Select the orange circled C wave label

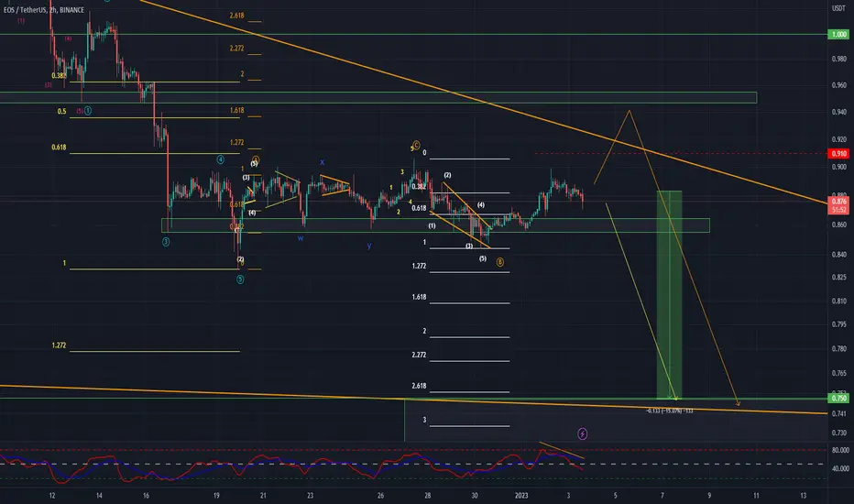coord(416,145)
